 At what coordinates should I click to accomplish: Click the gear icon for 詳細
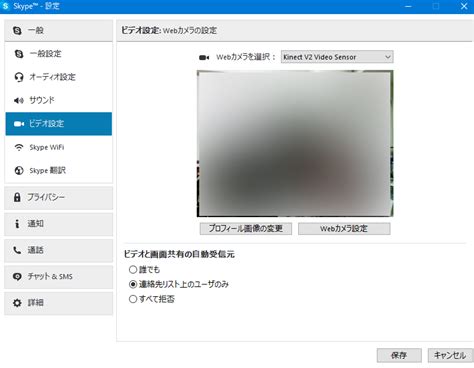(17, 303)
